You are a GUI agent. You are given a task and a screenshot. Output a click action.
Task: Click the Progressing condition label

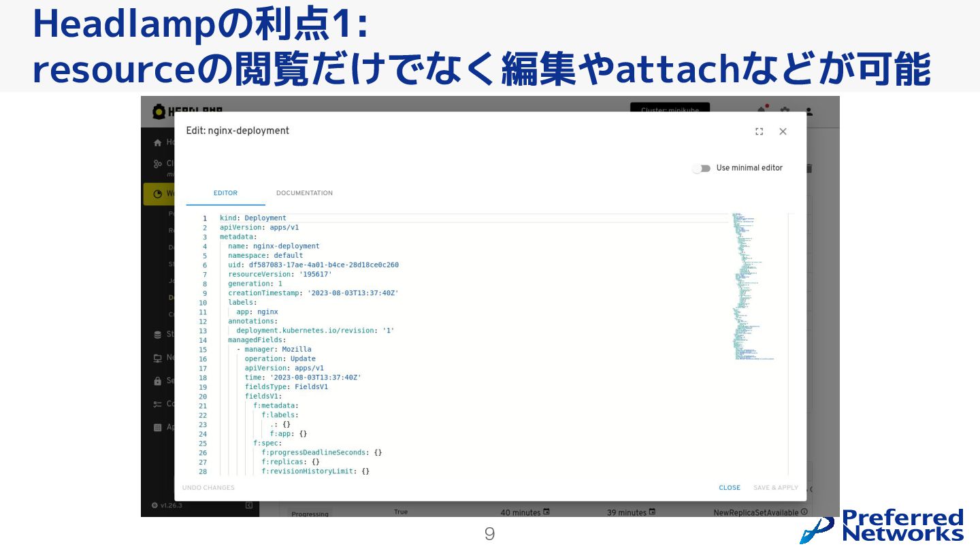tap(310, 514)
